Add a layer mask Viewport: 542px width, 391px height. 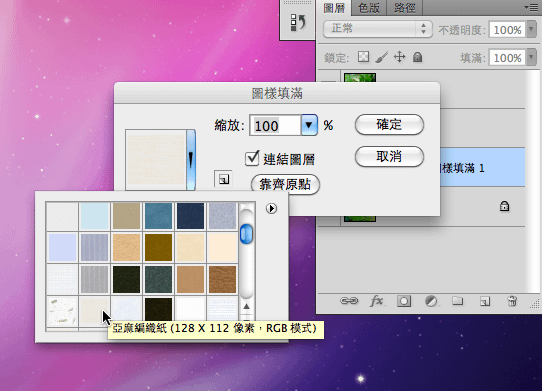pos(404,301)
